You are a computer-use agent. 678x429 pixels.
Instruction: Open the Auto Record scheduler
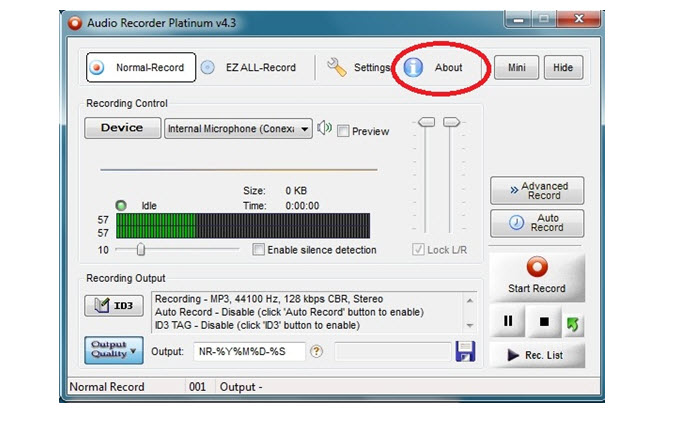[x=537, y=223]
